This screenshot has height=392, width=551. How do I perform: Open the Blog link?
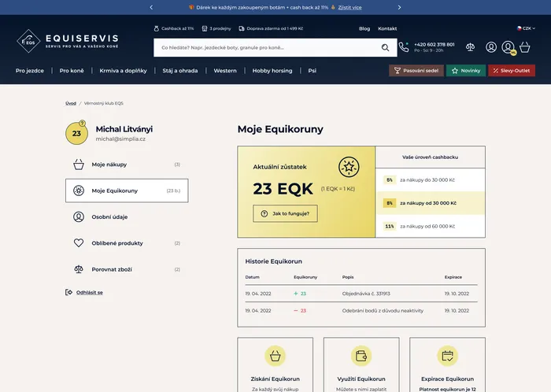pyautogui.click(x=364, y=28)
